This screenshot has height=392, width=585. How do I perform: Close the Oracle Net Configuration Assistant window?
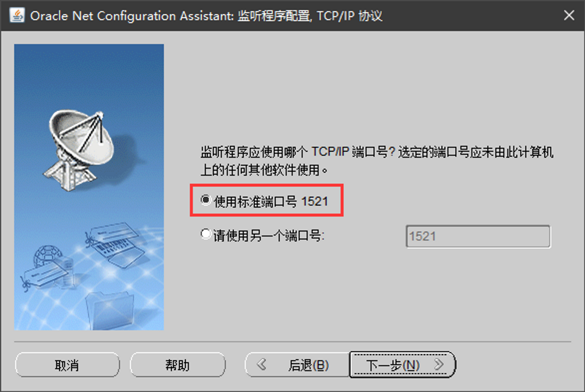pyautogui.click(x=569, y=15)
